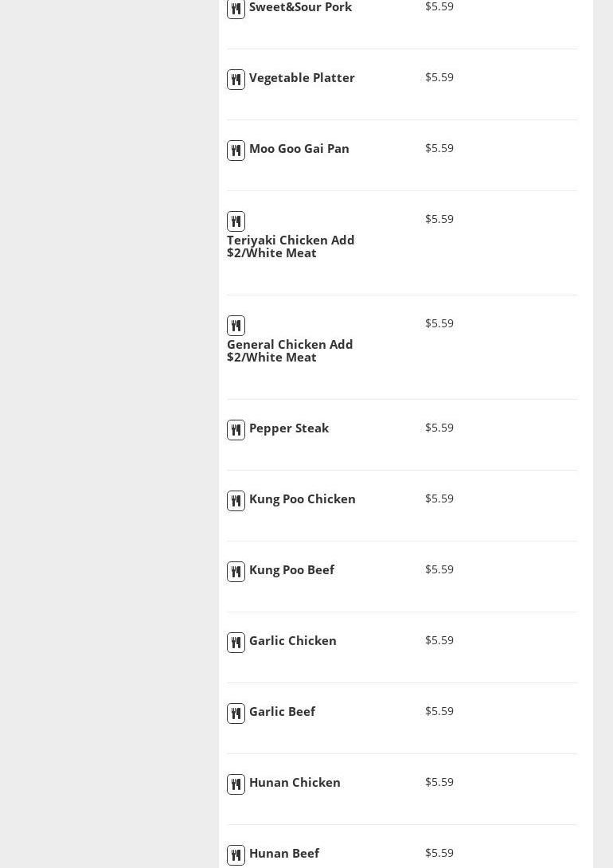Click the $5.59 price for Hunan Chicken
Screen dimensions: 613x868
[x=439, y=782]
